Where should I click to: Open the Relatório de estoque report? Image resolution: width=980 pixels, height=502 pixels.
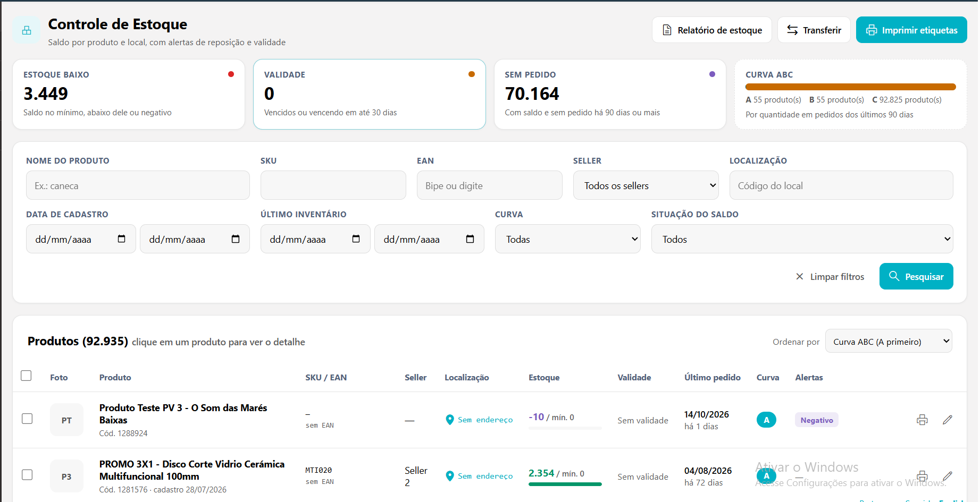713,30
